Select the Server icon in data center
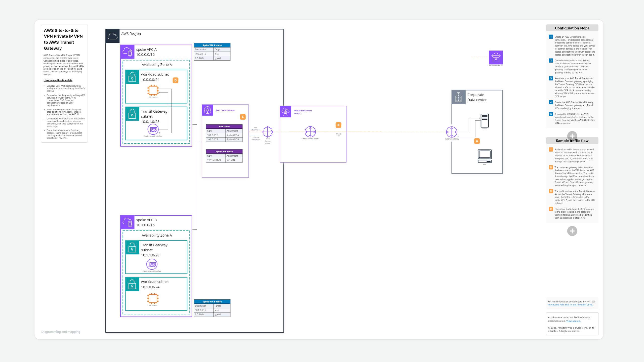 485,120
